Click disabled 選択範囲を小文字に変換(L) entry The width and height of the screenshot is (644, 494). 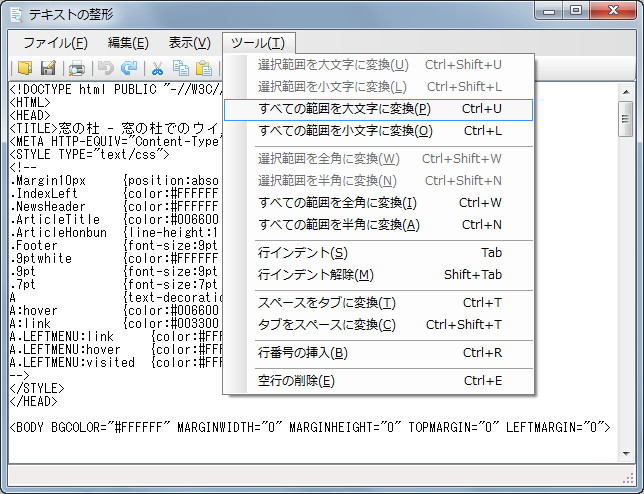click(x=378, y=87)
